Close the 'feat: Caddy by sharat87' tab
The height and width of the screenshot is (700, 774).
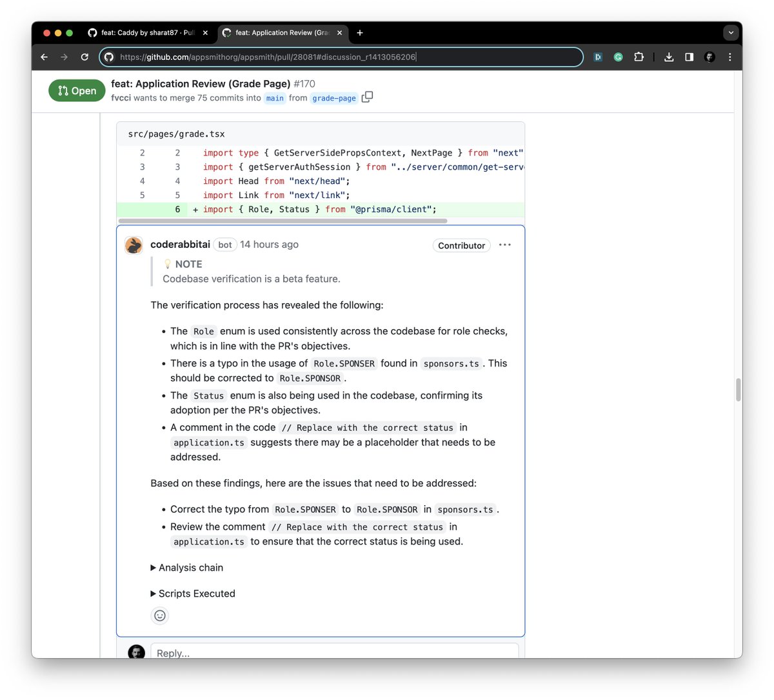click(205, 33)
